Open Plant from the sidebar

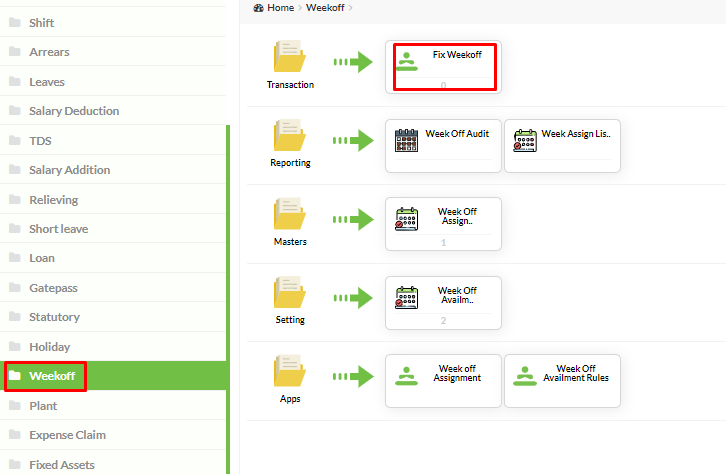[x=113, y=405]
